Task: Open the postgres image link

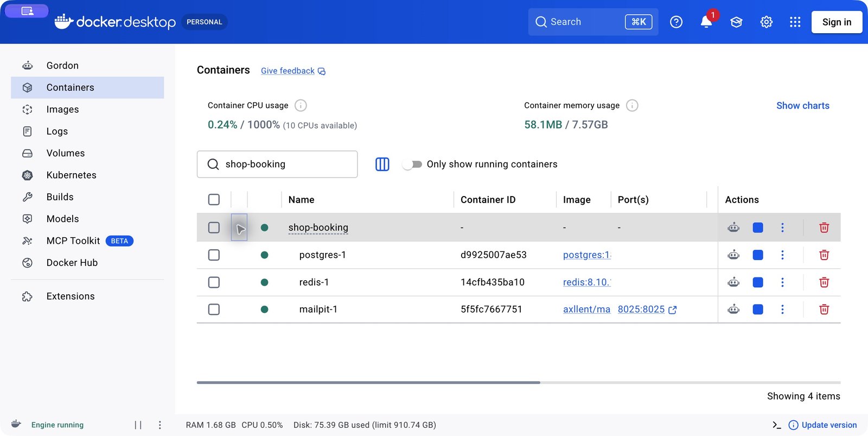Action: click(587, 255)
